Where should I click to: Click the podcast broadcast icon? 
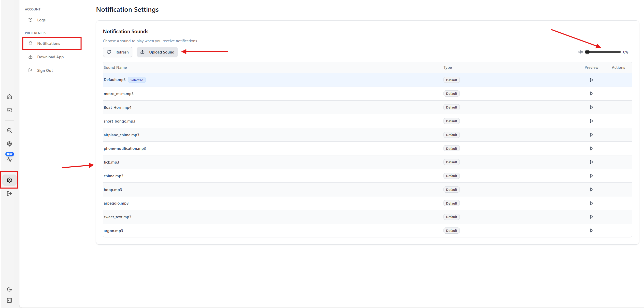(x=9, y=144)
